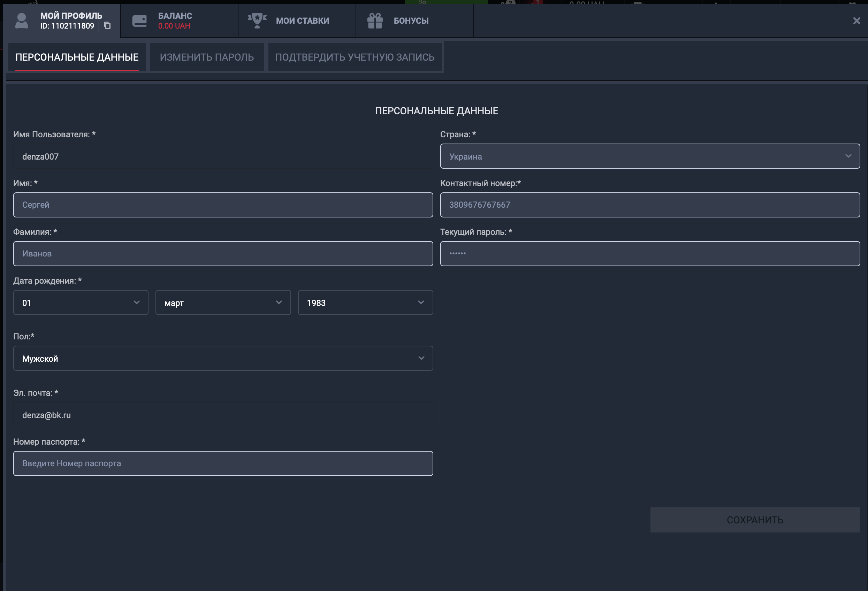Open the Мой профиль tab
The image size is (868, 591).
pos(62,21)
